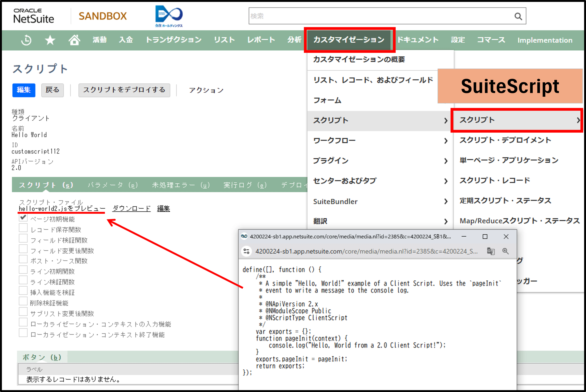
Task: Click the 戻る button
Action: pos(52,90)
